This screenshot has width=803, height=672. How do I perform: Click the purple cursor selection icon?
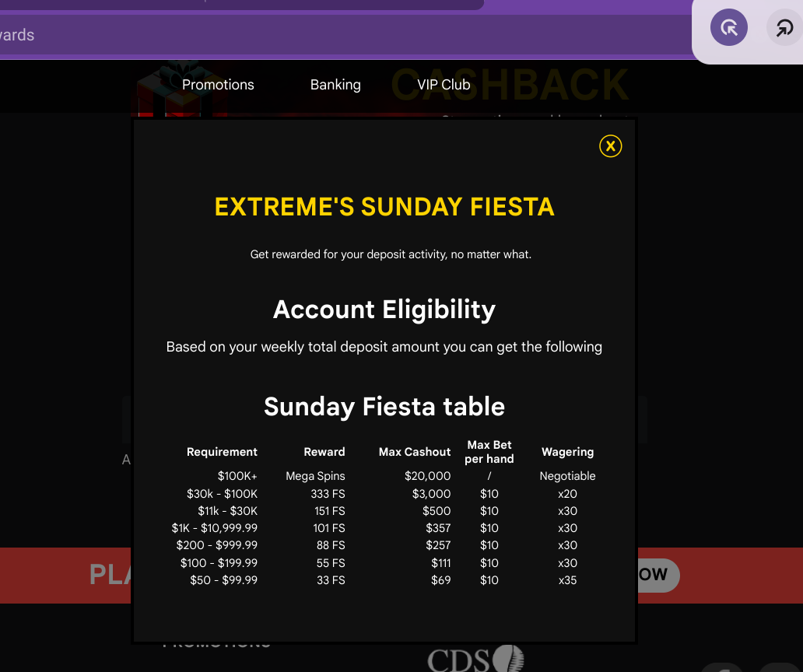[x=729, y=28]
